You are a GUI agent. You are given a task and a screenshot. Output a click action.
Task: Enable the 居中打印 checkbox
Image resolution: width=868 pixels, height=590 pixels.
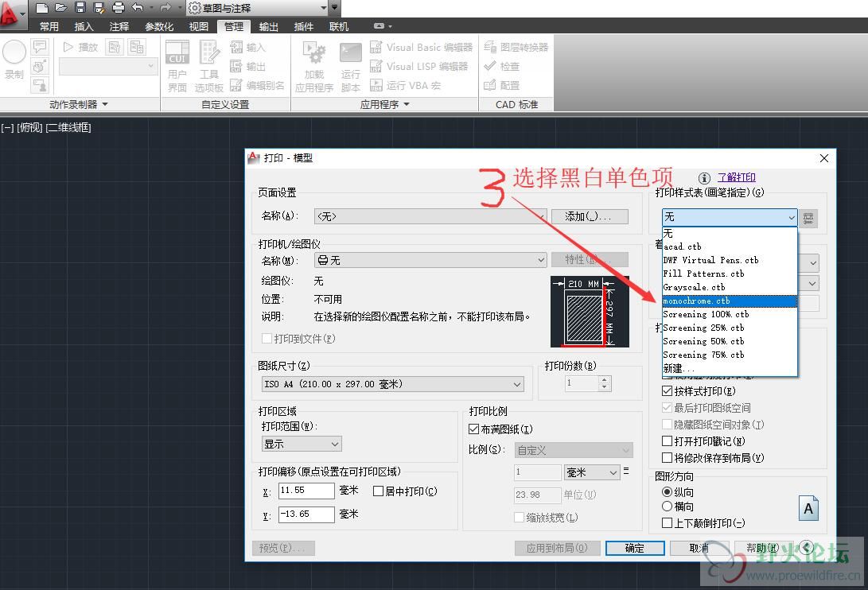(x=379, y=491)
